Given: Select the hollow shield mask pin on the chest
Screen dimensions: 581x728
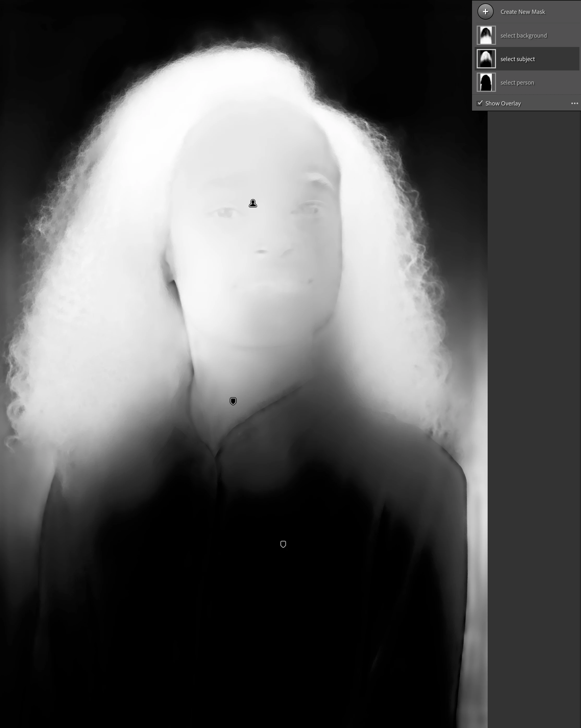Looking at the screenshot, I should coord(283,544).
